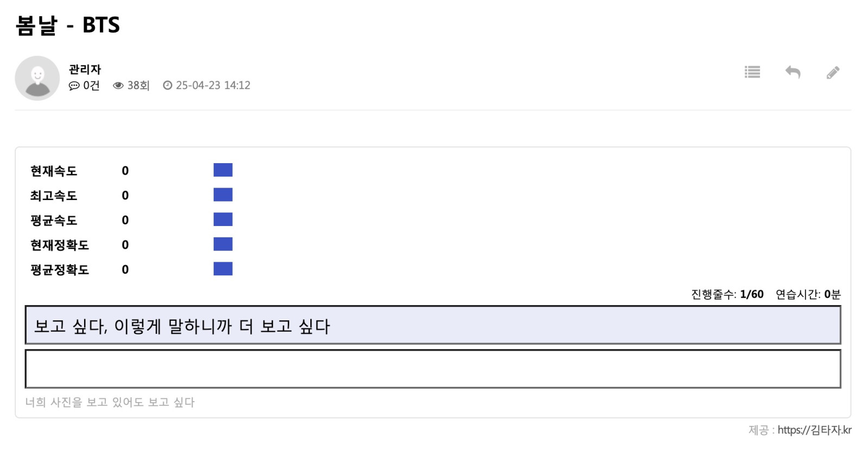
Task: Click the 현재속도 blue bar
Action: (223, 170)
